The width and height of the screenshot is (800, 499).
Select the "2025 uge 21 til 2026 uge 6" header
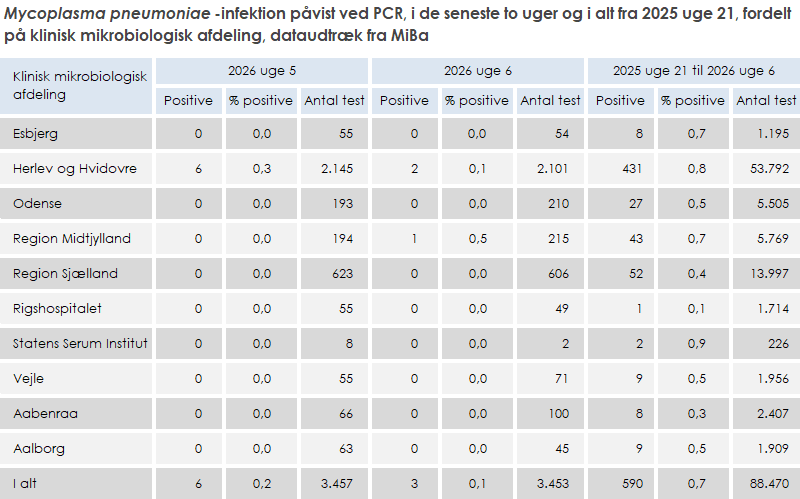coord(693,71)
